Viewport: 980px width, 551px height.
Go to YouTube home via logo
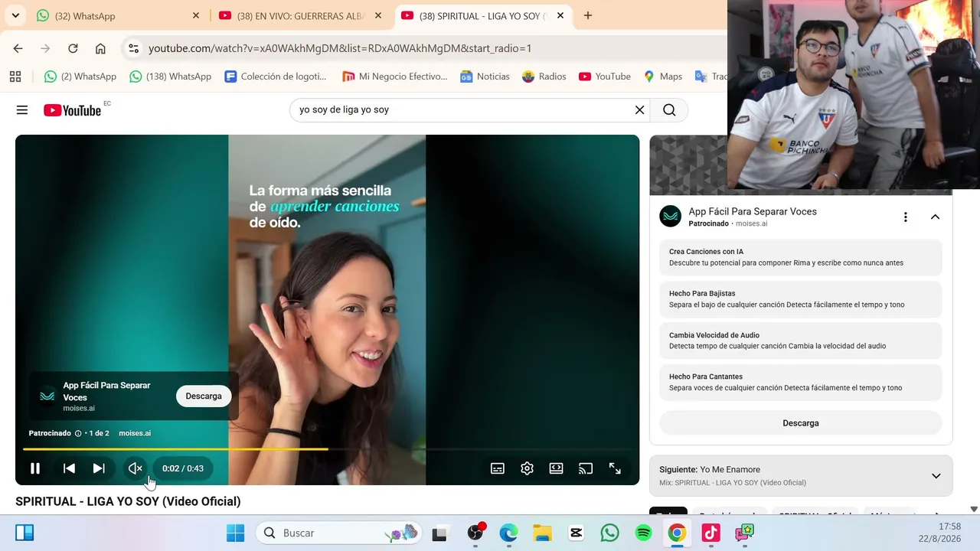pyautogui.click(x=73, y=110)
